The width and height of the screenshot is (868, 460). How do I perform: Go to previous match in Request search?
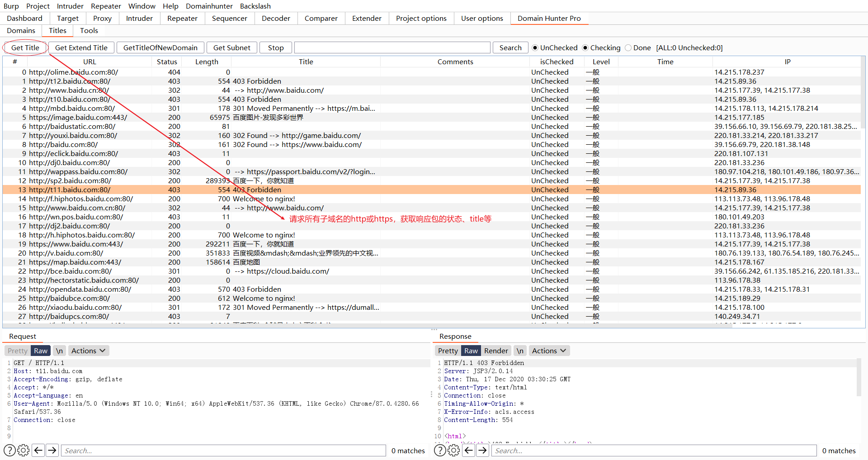tap(38, 450)
